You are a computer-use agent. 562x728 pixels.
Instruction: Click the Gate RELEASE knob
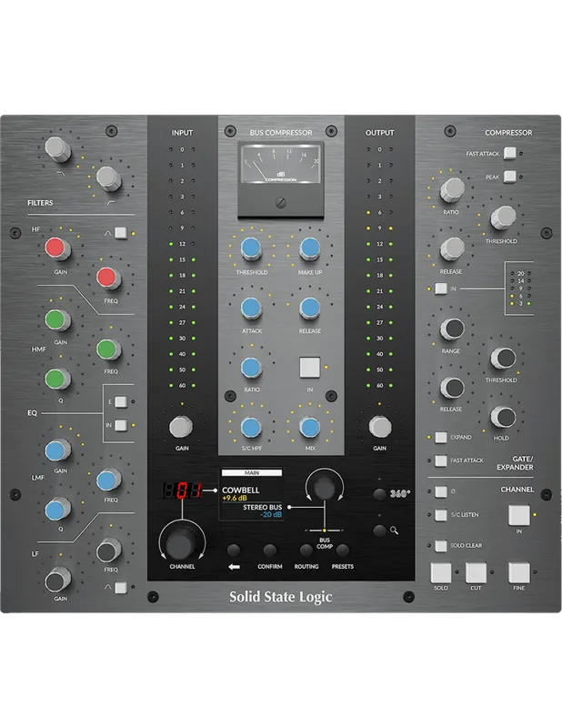coord(452,388)
